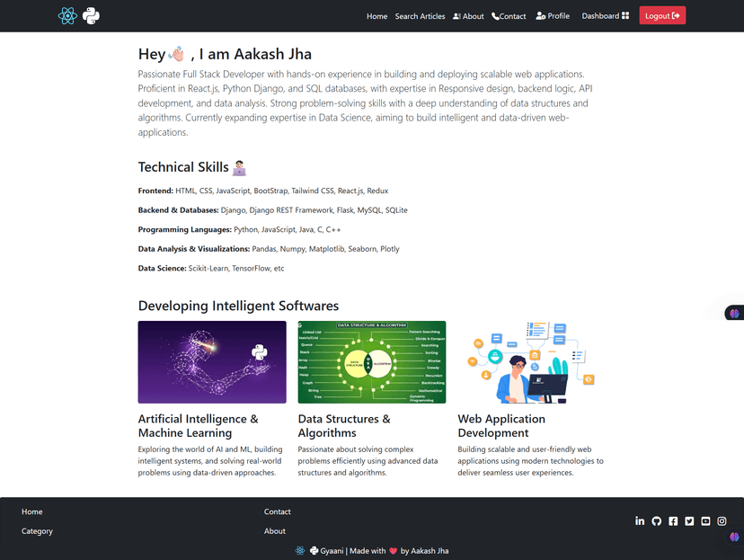Open the Instagram icon in footer
This screenshot has height=560, width=744.
point(722,521)
